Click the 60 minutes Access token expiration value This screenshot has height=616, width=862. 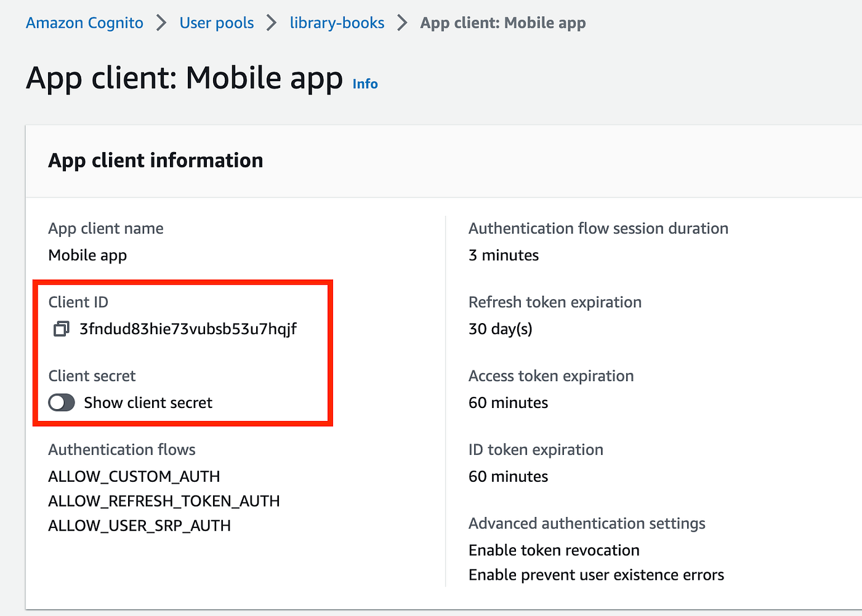[509, 402]
